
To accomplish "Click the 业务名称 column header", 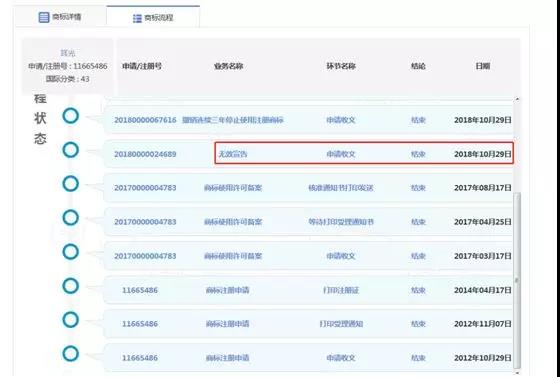I will point(229,66).
